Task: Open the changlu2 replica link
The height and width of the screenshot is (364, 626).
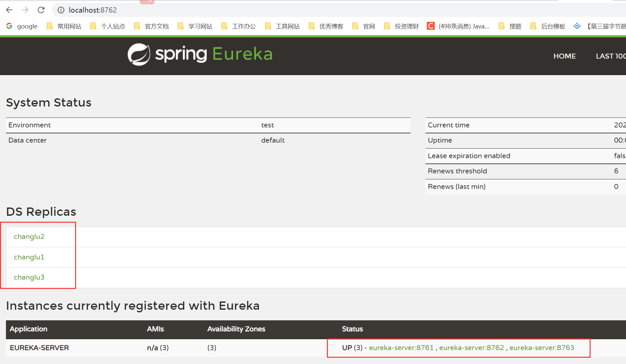Action: [x=29, y=237]
